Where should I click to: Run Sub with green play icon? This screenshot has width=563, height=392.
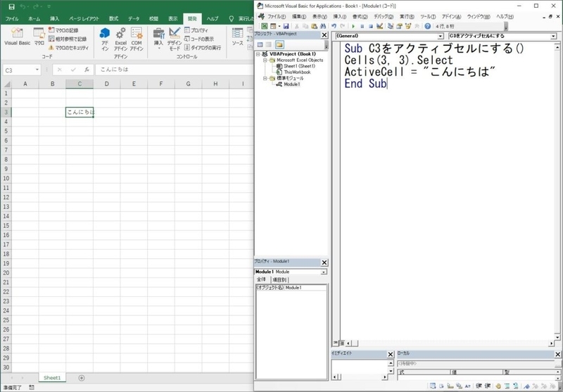click(353, 26)
